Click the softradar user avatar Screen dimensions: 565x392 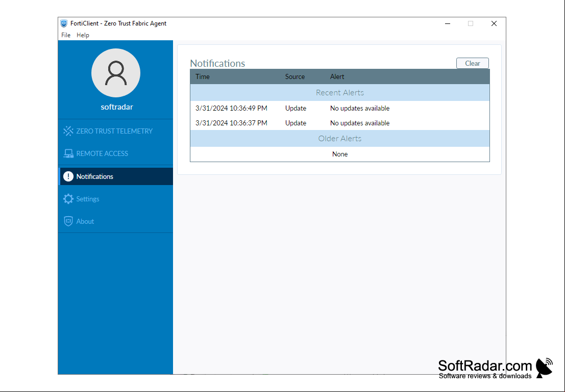point(116,73)
